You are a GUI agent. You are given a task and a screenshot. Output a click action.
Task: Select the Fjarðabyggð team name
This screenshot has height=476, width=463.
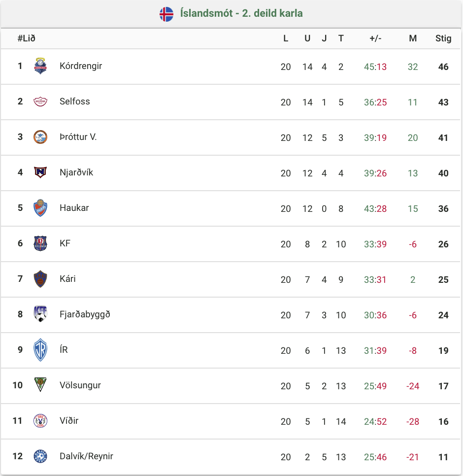point(85,314)
